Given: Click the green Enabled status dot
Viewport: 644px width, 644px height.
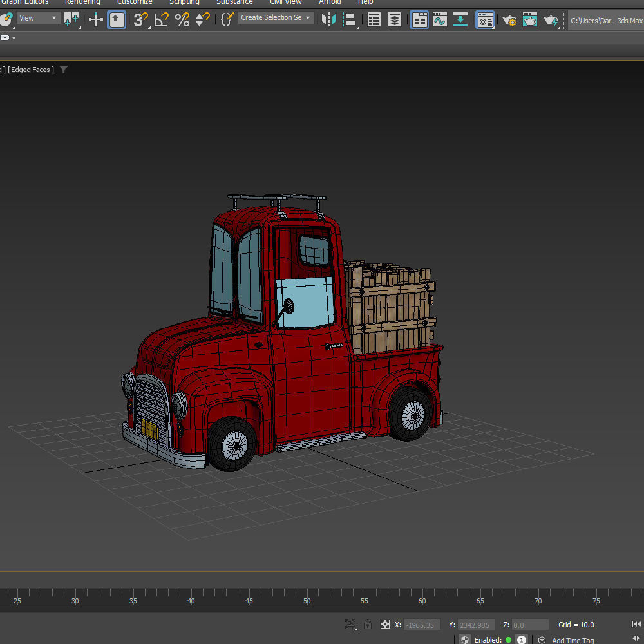Looking at the screenshot, I should click(x=509, y=640).
